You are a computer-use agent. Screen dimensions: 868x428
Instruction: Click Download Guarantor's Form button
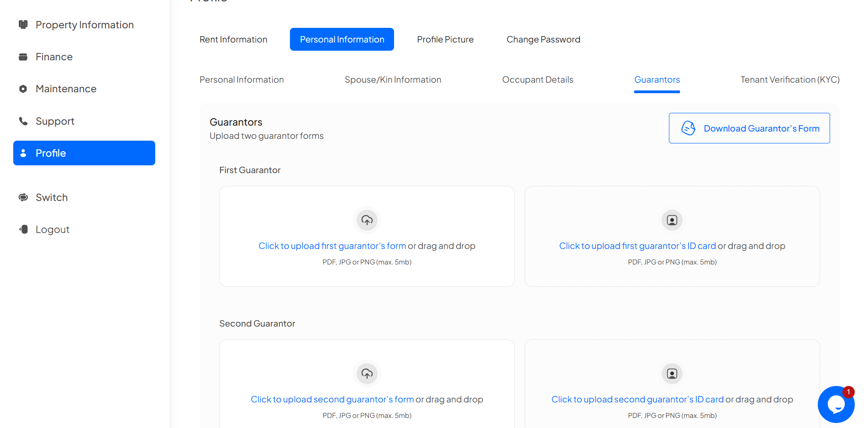tap(749, 128)
